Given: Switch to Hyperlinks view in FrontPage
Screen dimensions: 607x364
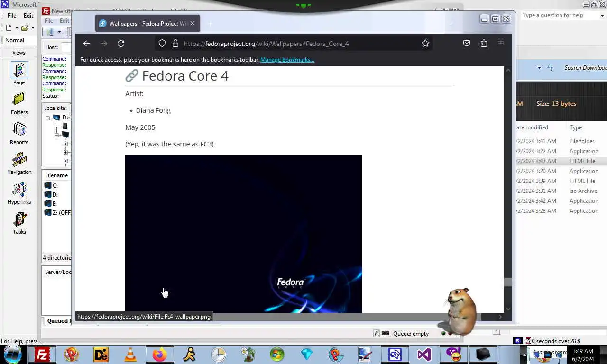Looking at the screenshot, I should click(x=19, y=193).
